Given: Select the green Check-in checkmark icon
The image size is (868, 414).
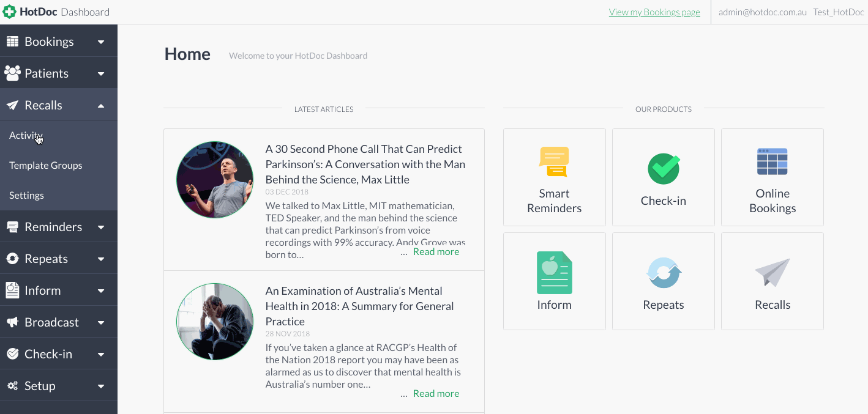Looking at the screenshot, I should [x=664, y=169].
